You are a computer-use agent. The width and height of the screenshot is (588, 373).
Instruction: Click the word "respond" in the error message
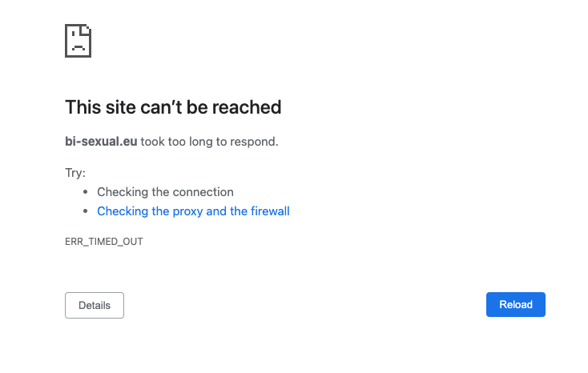click(255, 142)
